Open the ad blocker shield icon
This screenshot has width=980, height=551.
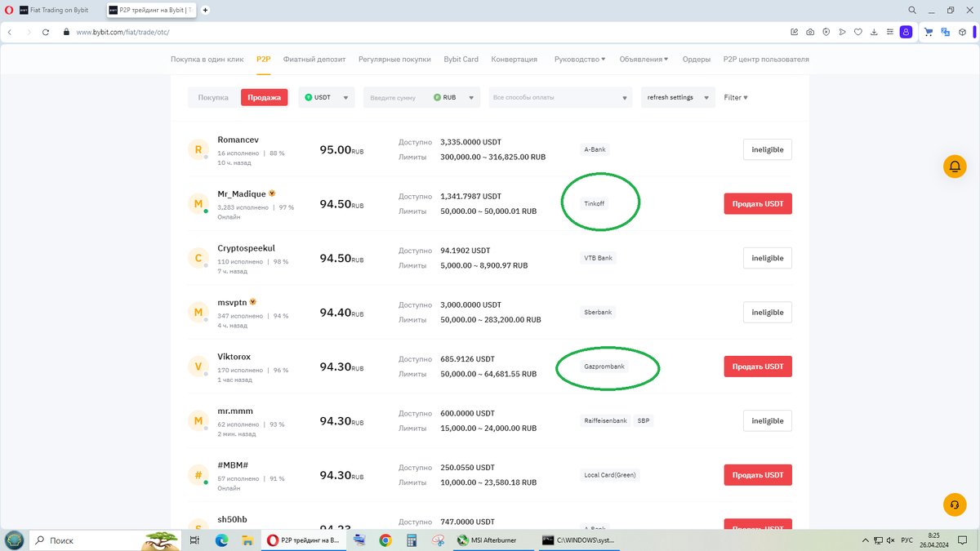tap(826, 32)
